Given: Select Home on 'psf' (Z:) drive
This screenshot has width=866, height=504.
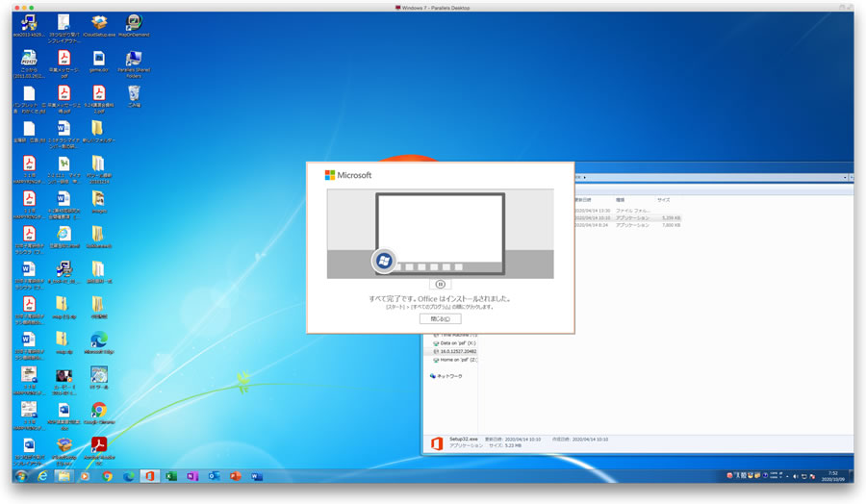Looking at the screenshot, I should pyautogui.click(x=457, y=360).
